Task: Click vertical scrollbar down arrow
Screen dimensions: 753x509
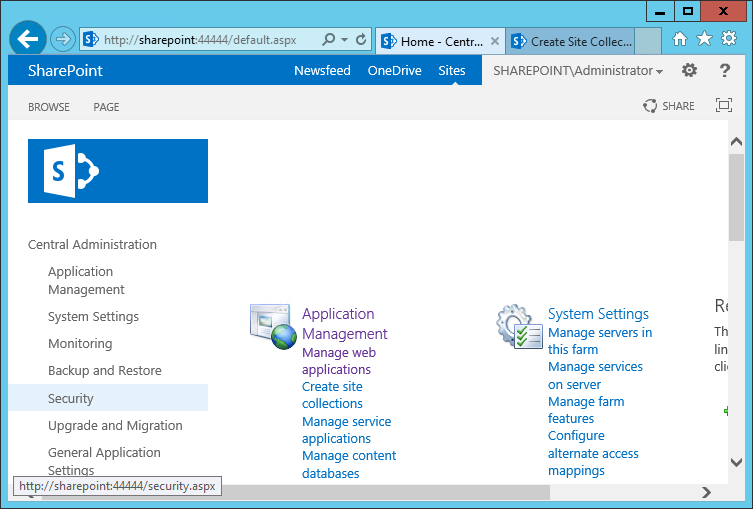Action: click(736, 462)
